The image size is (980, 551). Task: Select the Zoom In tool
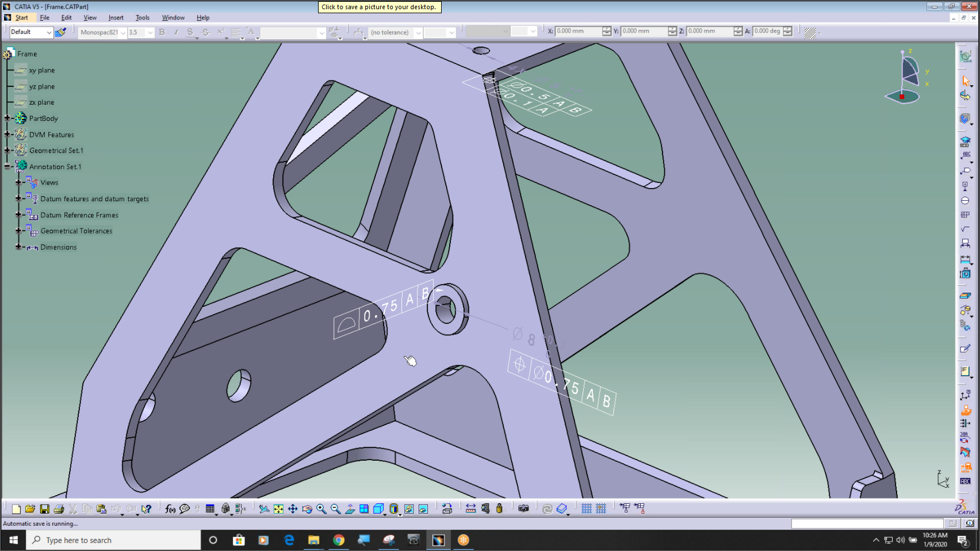tap(322, 508)
